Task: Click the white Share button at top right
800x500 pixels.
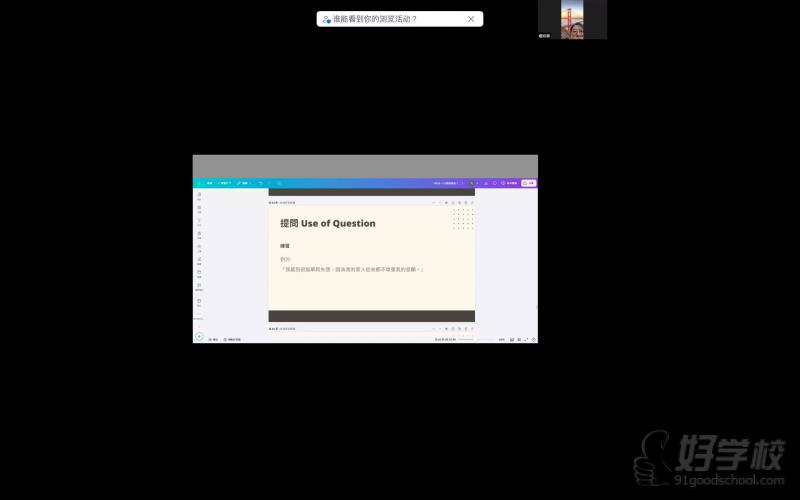Action: click(528, 183)
